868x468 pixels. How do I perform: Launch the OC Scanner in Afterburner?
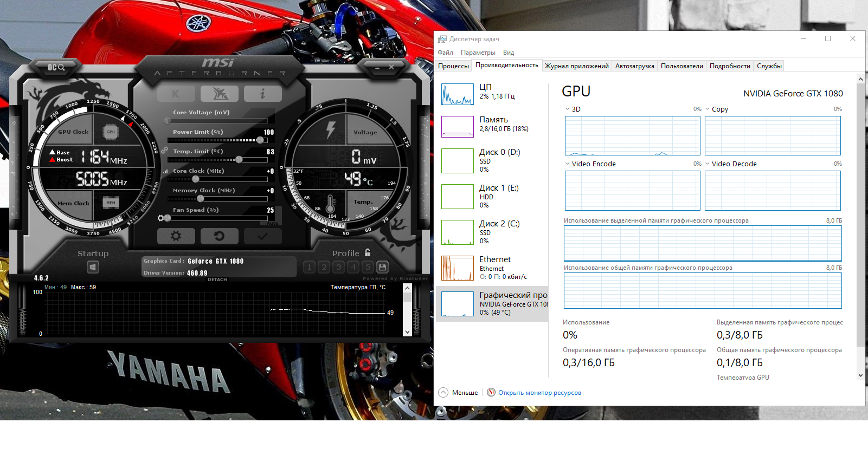pyautogui.click(x=56, y=67)
